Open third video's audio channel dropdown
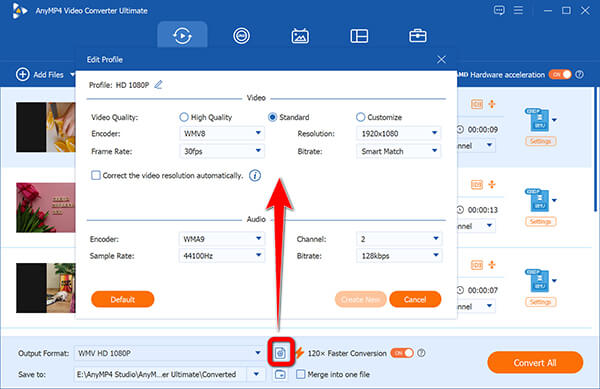This screenshot has width=600, height=389. pos(476,306)
